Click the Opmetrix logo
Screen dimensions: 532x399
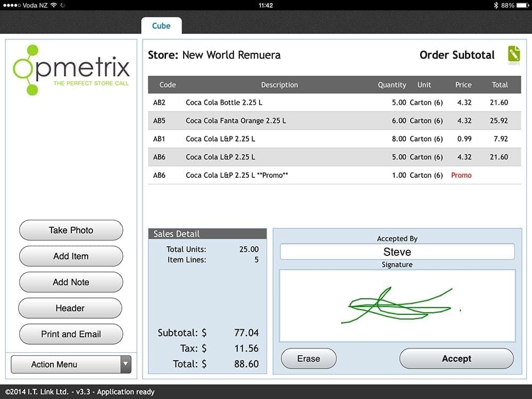(x=71, y=70)
